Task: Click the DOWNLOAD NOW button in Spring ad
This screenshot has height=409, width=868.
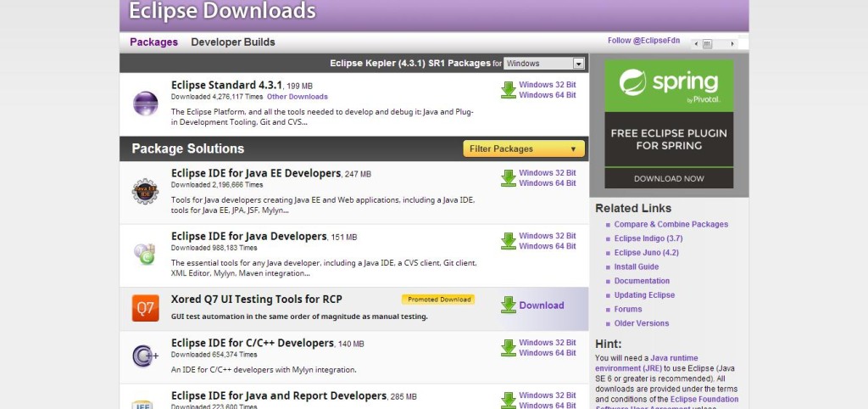Action: 669,178
